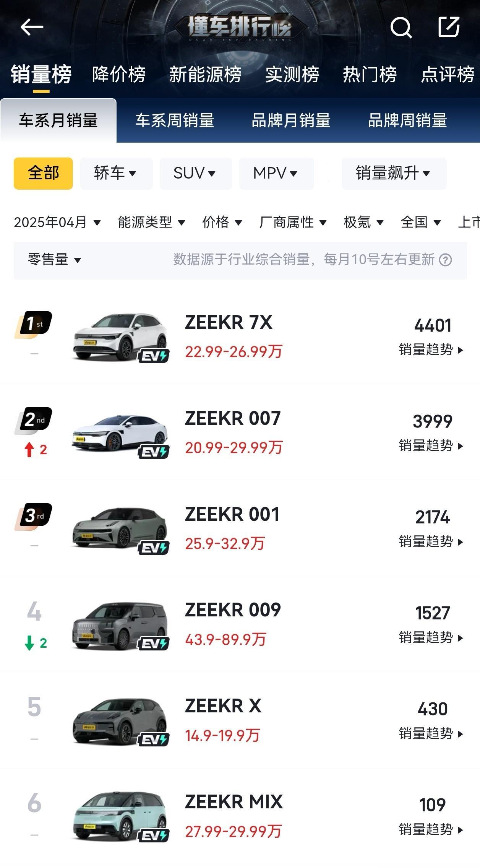Open the 降价榜 top tab
Viewport: 480px width, 868px height.
[119, 74]
